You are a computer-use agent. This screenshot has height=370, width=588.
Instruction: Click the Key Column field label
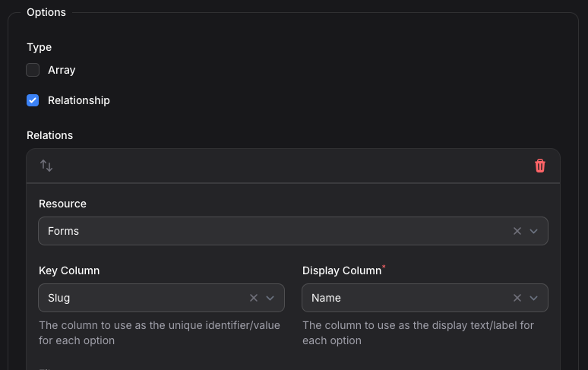pyautogui.click(x=69, y=270)
